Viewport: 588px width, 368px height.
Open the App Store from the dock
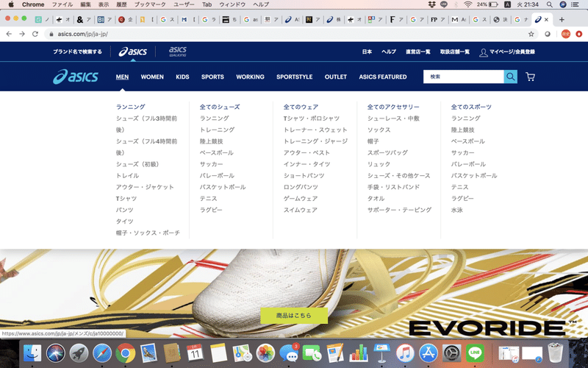[429, 353]
